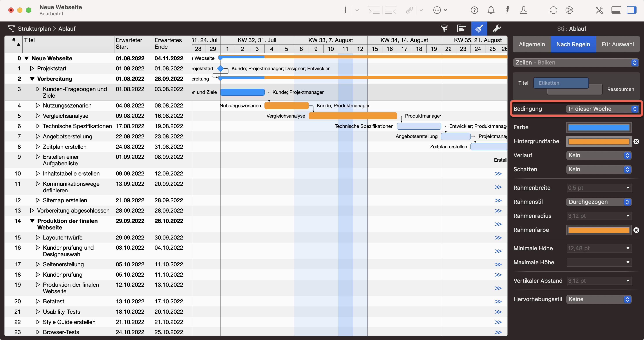
Task: Toggle the bottom panel view
Action: (x=616, y=10)
